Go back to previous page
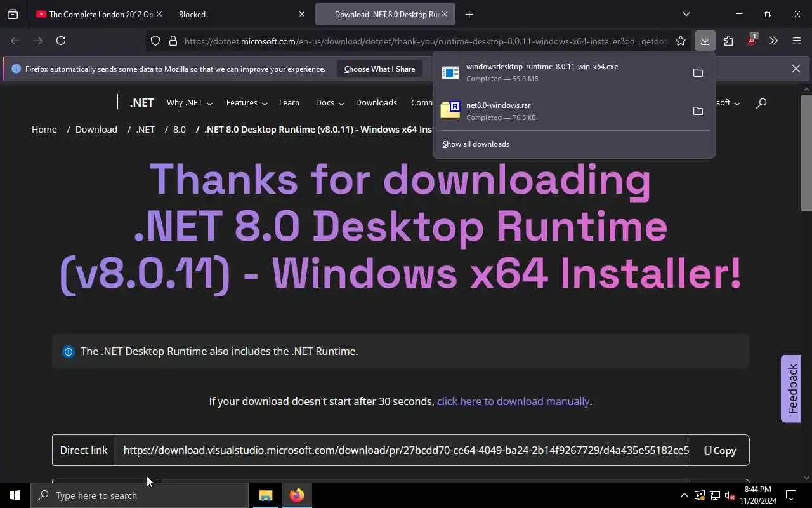This screenshot has height=508, width=812. (x=15, y=41)
